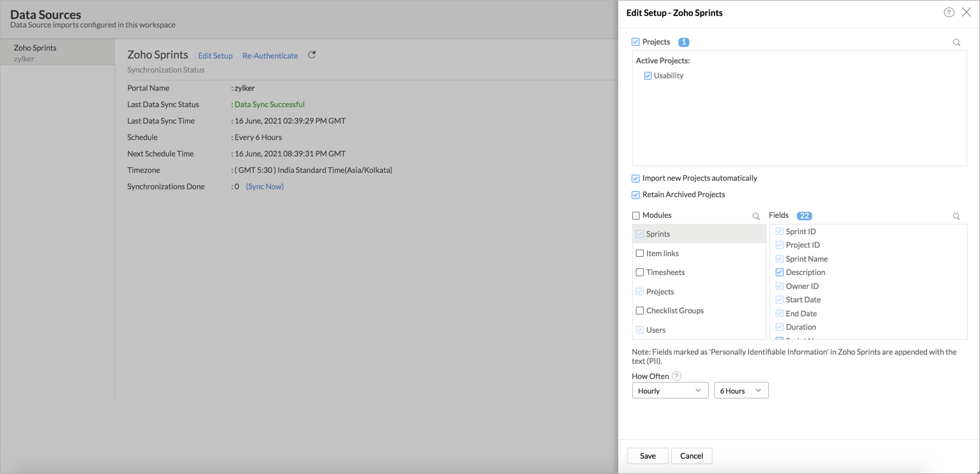Close the Edit Setup - Zoho Sprints panel
The image size is (980, 474).
pos(966,12)
